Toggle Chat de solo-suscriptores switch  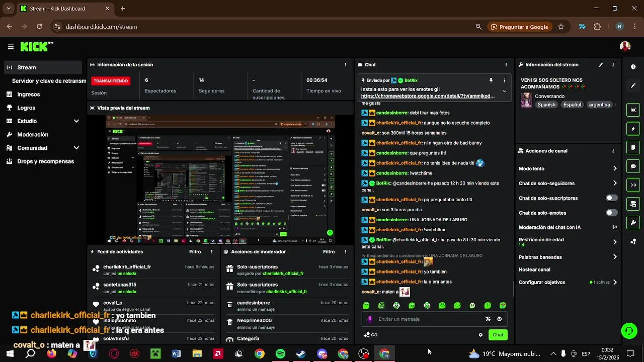[x=611, y=198]
